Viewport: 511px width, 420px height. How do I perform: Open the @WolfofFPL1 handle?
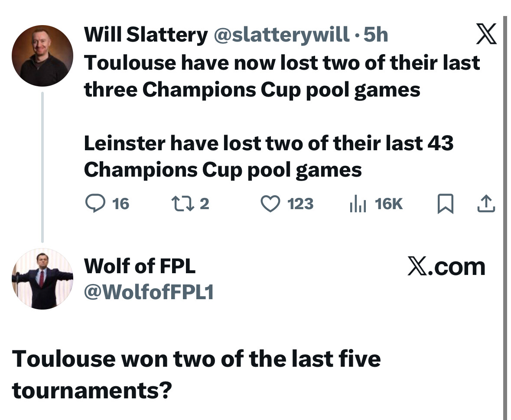click(149, 292)
